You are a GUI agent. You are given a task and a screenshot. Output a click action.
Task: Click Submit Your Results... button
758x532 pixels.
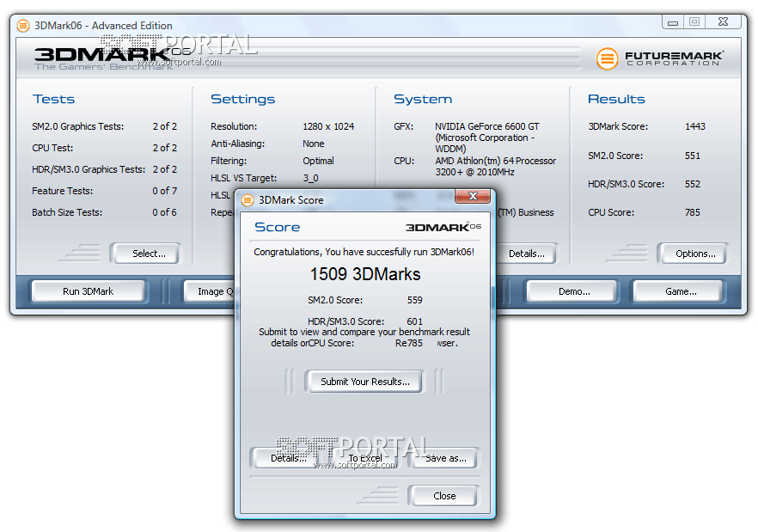coord(365,382)
